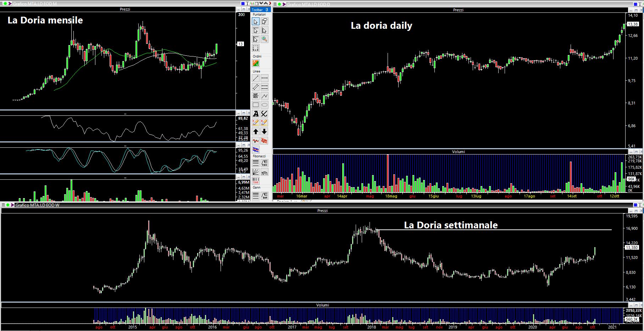Click the 13 price label on monthly chart
The height and width of the screenshot is (331, 644).
pos(240,44)
